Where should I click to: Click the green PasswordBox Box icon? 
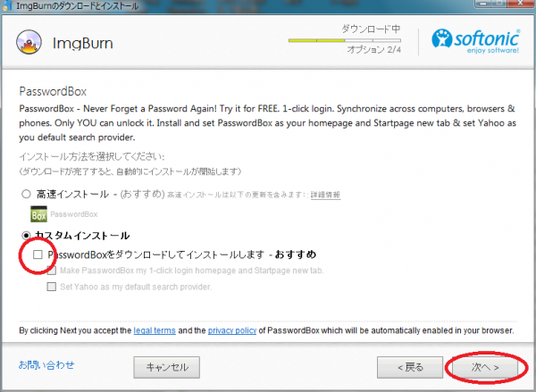[x=38, y=214]
